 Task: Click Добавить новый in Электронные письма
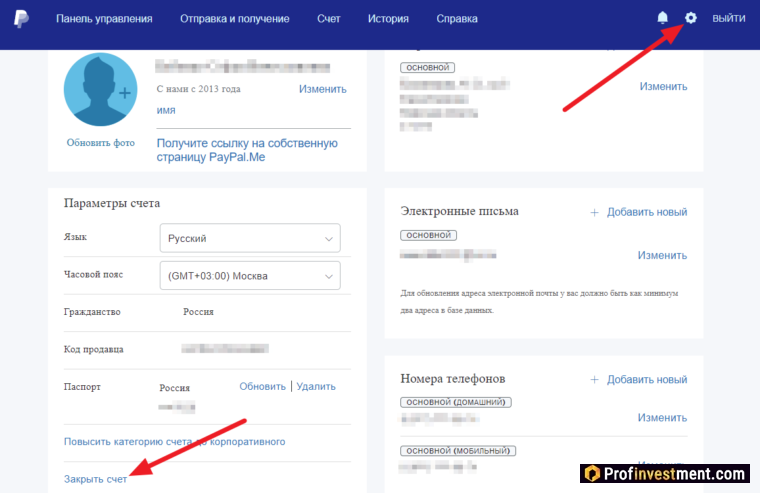click(x=647, y=212)
